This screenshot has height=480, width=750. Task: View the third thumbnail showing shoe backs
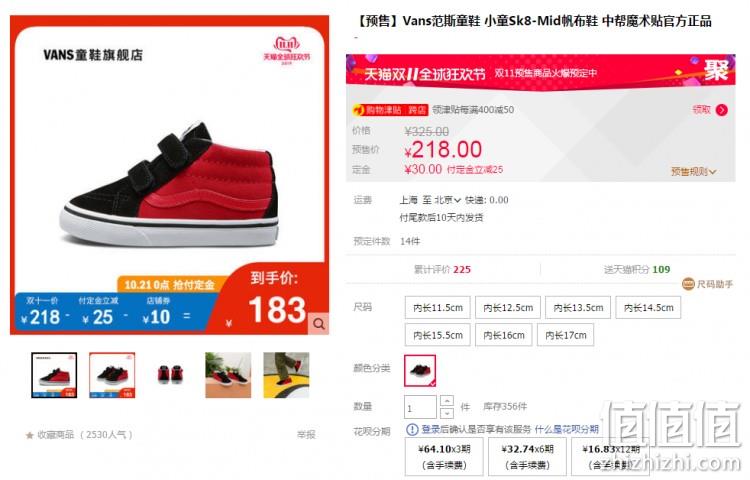pos(170,375)
